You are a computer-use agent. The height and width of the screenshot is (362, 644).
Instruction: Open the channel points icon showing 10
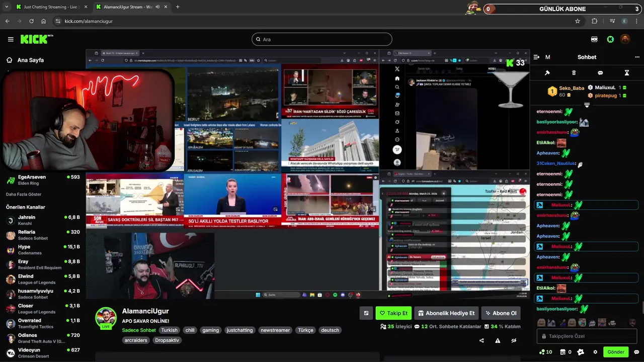click(x=545, y=352)
